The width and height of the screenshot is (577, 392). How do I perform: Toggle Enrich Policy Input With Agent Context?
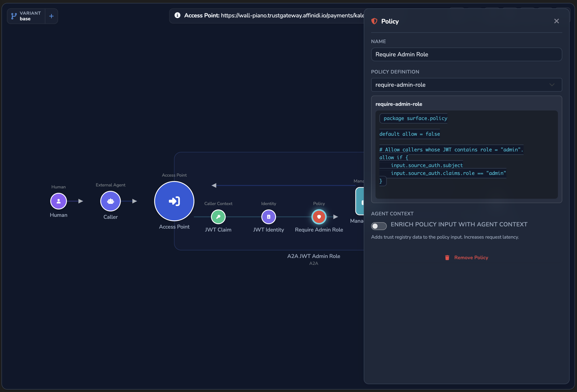pyautogui.click(x=379, y=226)
